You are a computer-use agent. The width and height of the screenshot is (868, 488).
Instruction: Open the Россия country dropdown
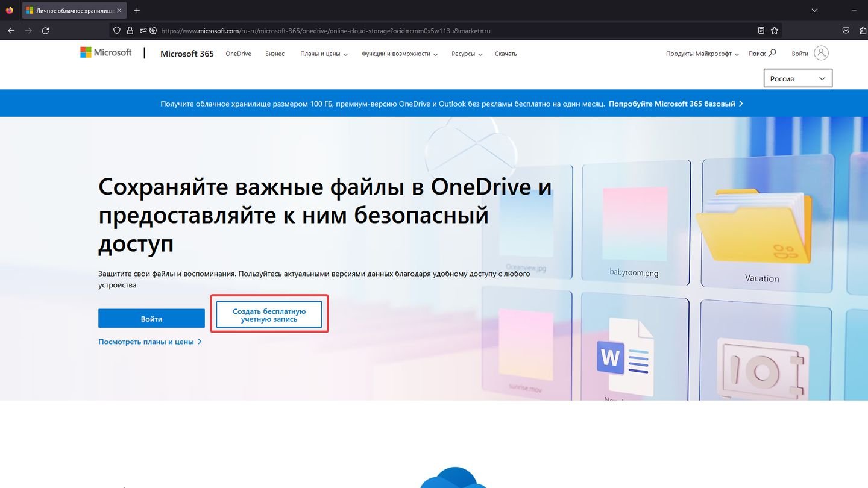797,78
